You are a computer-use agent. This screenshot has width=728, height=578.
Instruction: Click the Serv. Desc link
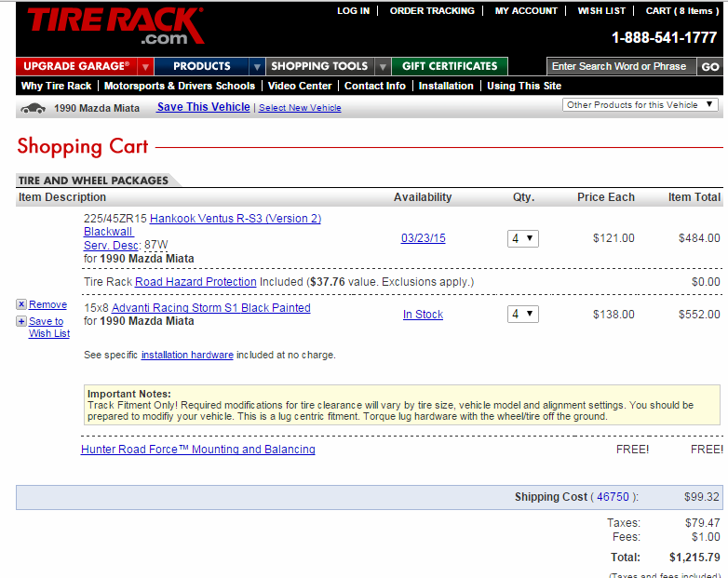[x=111, y=245]
